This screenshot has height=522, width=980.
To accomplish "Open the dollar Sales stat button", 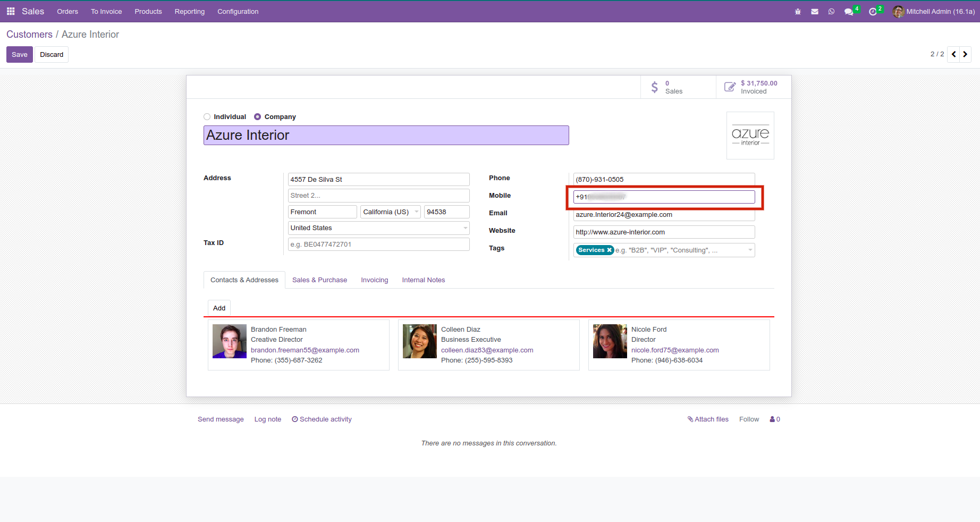I will 678,87.
